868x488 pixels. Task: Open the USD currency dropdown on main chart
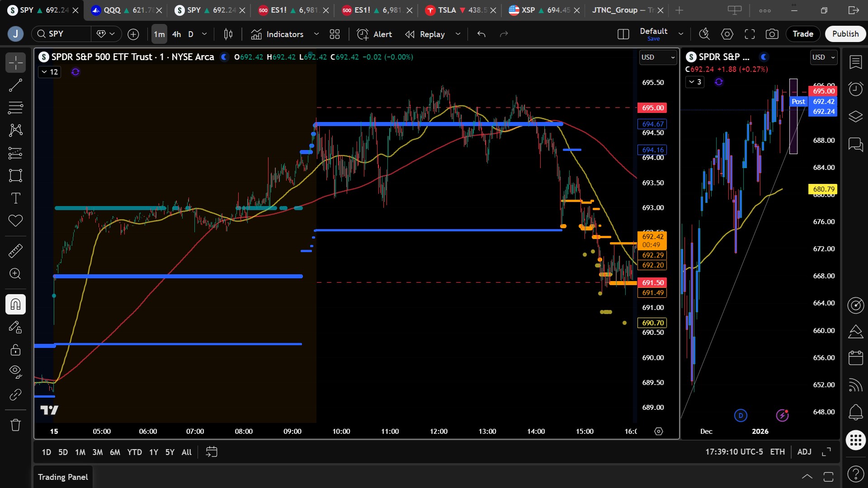tap(658, 57)
